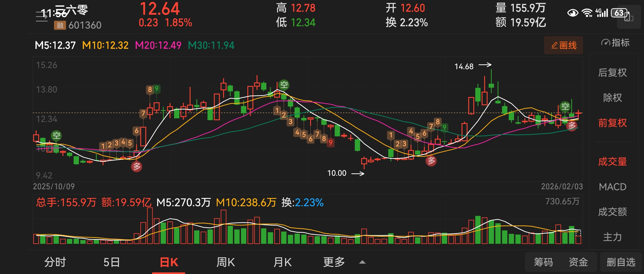Screen dimensions: 644x274
Task: Tap the green 空 marker near the 14.68 peak
Action: tap(565, 107)
